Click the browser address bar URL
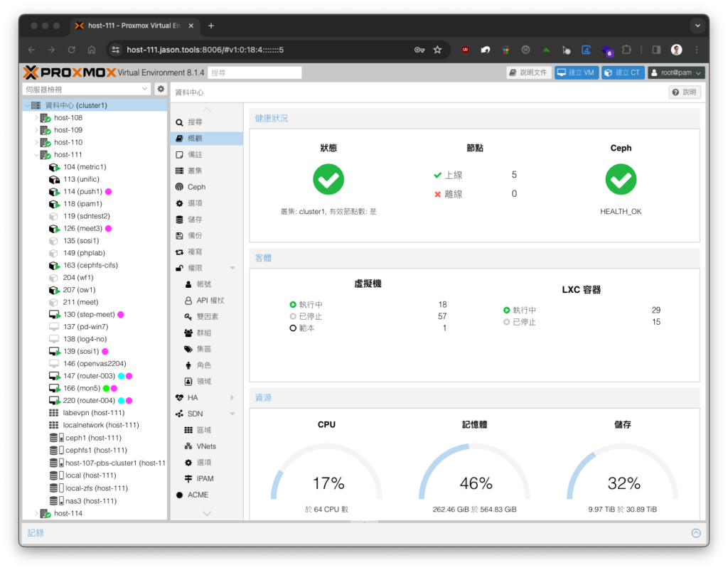 tap(205, 50)
